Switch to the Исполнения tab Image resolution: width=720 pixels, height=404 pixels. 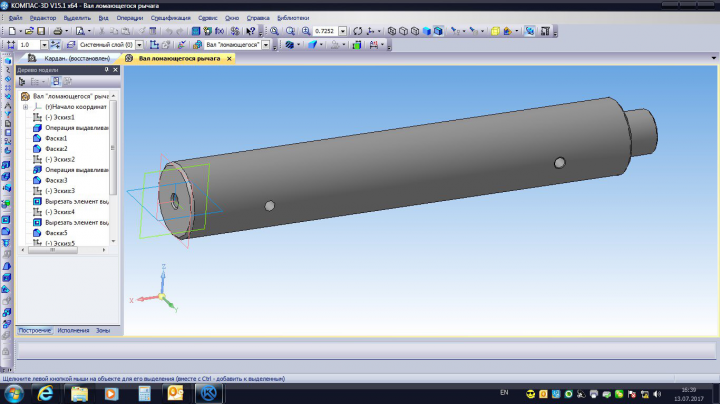click(73, 331)
